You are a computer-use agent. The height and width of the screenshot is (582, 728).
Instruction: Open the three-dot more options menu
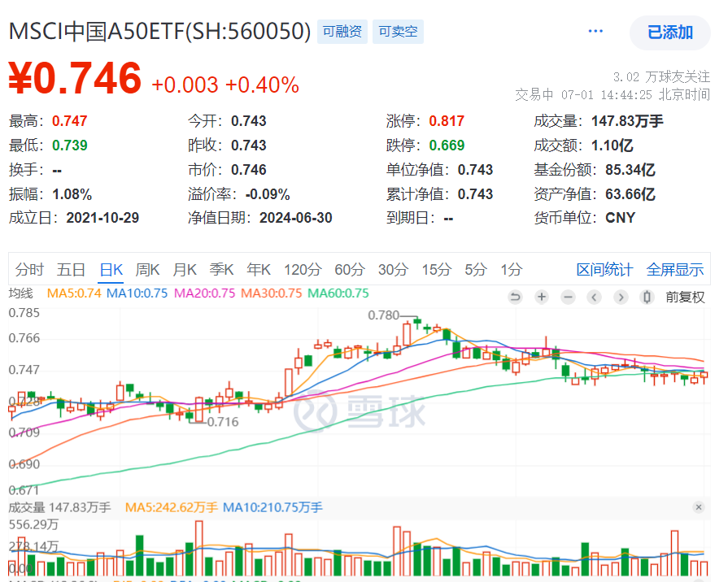595,32
